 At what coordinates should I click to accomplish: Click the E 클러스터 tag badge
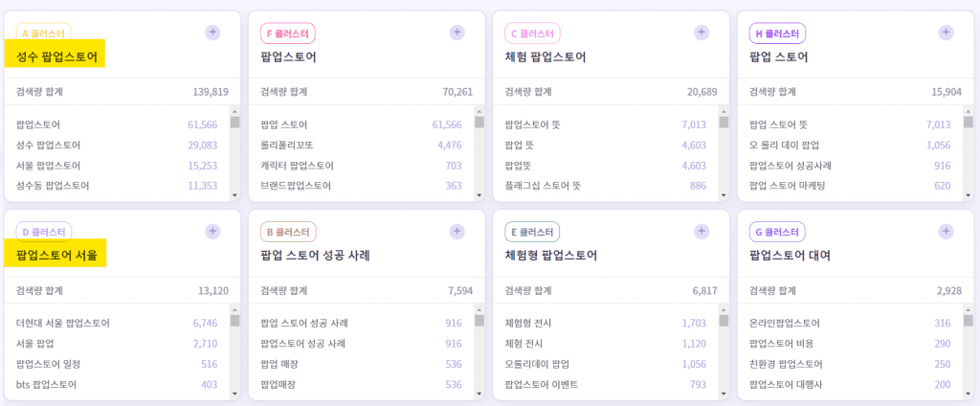532,232
